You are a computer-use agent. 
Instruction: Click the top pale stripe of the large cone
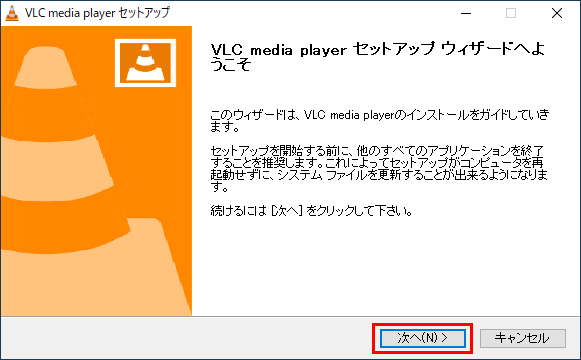pos(45,68)
